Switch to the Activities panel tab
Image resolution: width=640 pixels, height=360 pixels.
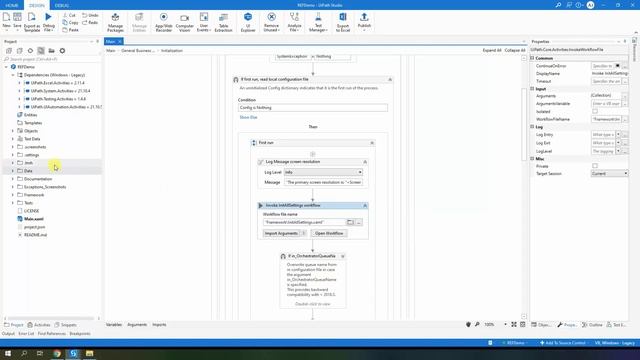pos(39,325)
